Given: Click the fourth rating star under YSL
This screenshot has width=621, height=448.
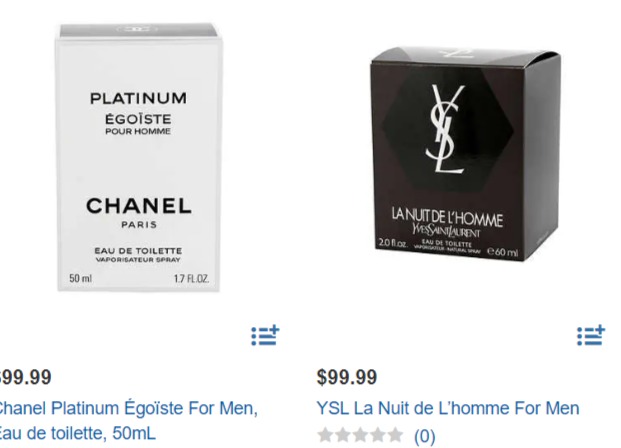Looking at the screenshot, I should [x=378, y=435].
